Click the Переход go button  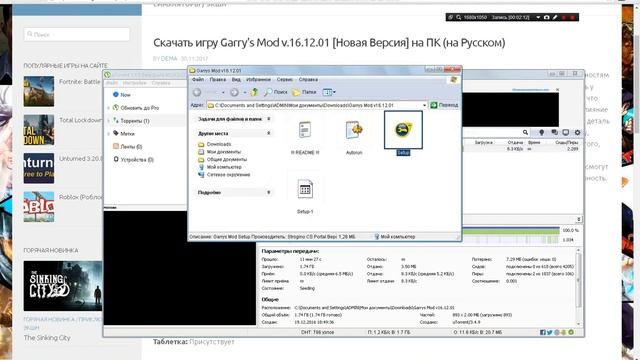pyautogui.click(x=444, y=105)
